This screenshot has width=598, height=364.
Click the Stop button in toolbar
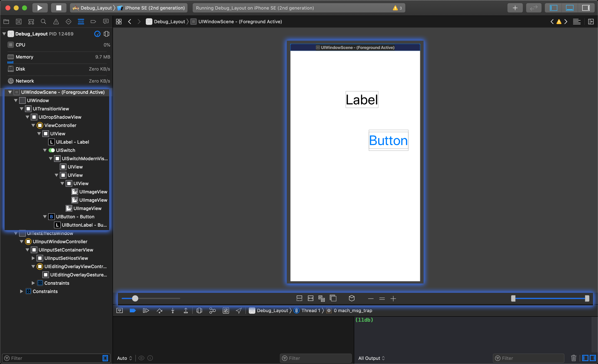tap(59, 8)
